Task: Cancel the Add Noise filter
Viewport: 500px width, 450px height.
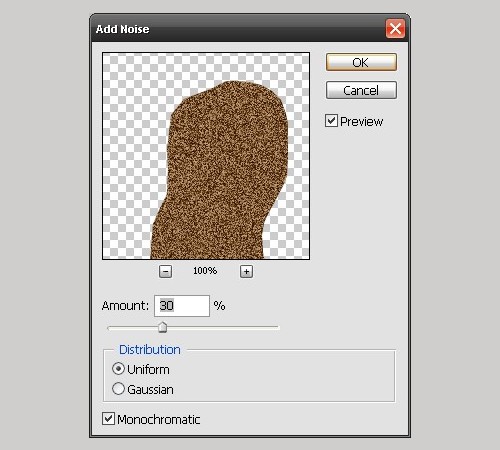Action: (361, 90)
